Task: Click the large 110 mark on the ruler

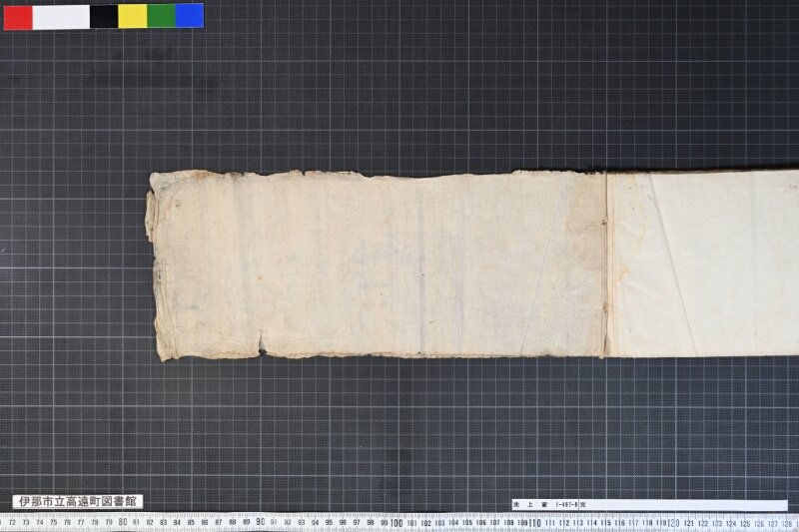Action: tap(534, 522)
